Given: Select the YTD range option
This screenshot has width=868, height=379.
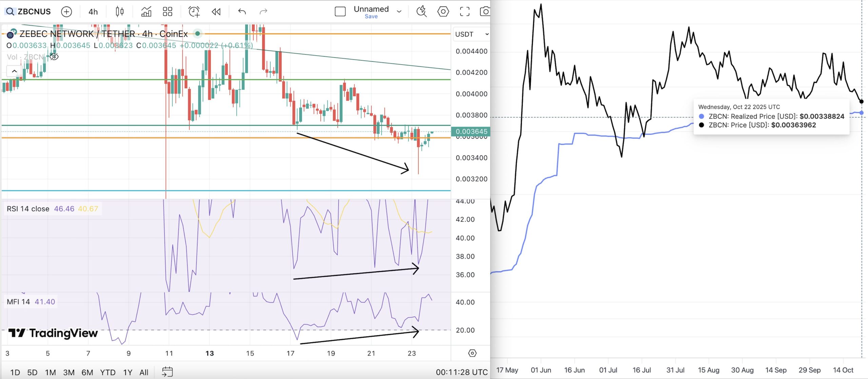Looking at the screenshot, I should point(107,372).
